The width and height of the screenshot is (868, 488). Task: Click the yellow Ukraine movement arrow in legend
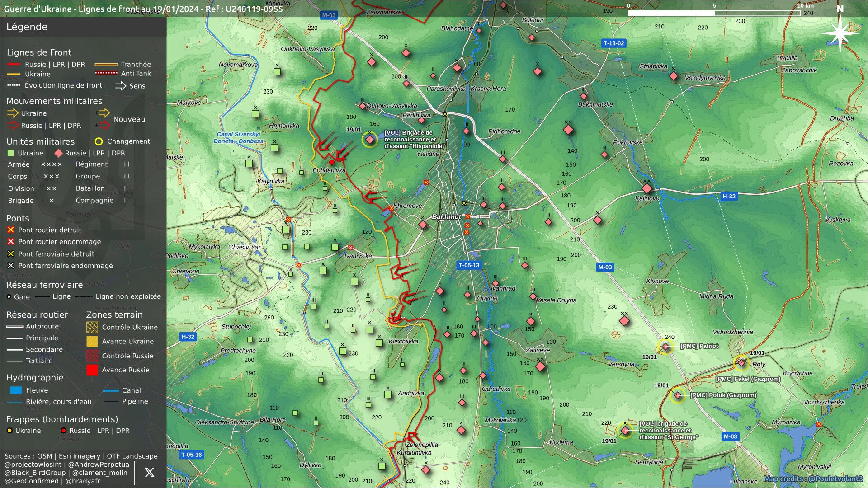click(x=13, y=113)
